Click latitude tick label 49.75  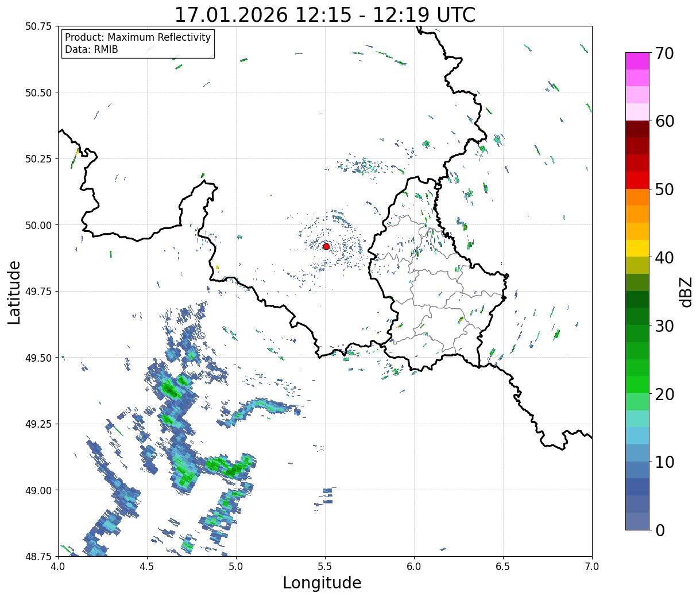point(38,292)
